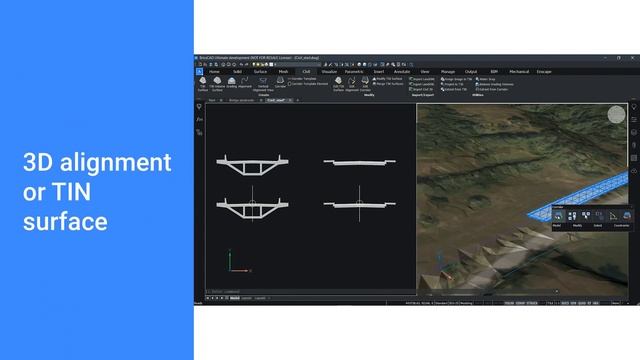640x360 pixels.
Task: Click Edit Corridor in Modify group
Action: pyautogui.click(x=365, y=84)
